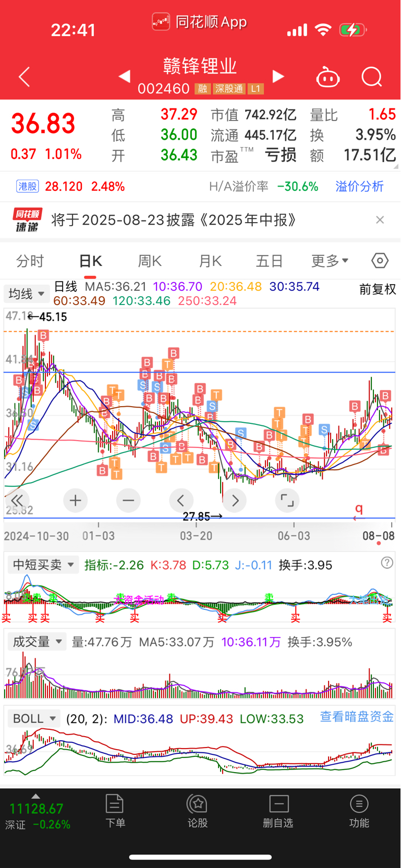The height and width of the screenshot is (868, 401).
Task: Switch to 周K weekly chart tab
Action: (x=150, y=261)
